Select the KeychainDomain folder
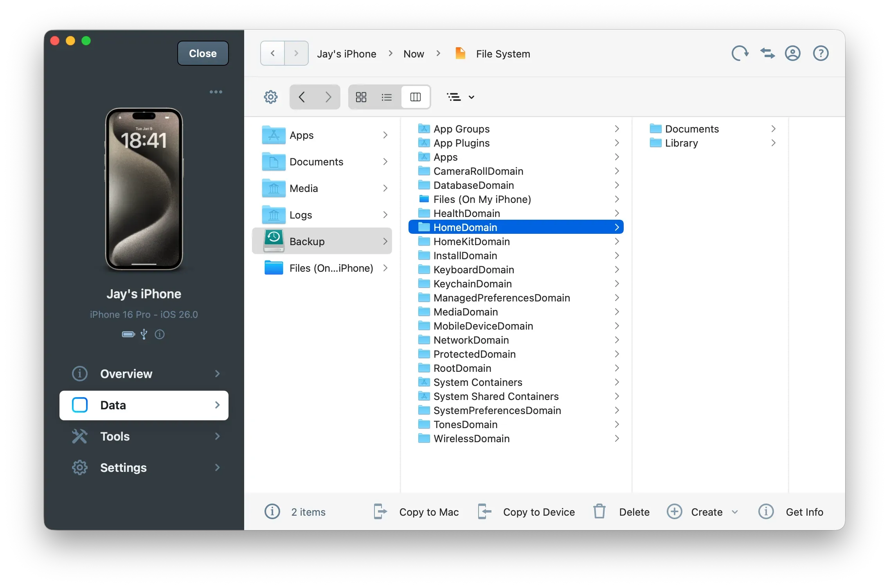 tap(472, 283)
